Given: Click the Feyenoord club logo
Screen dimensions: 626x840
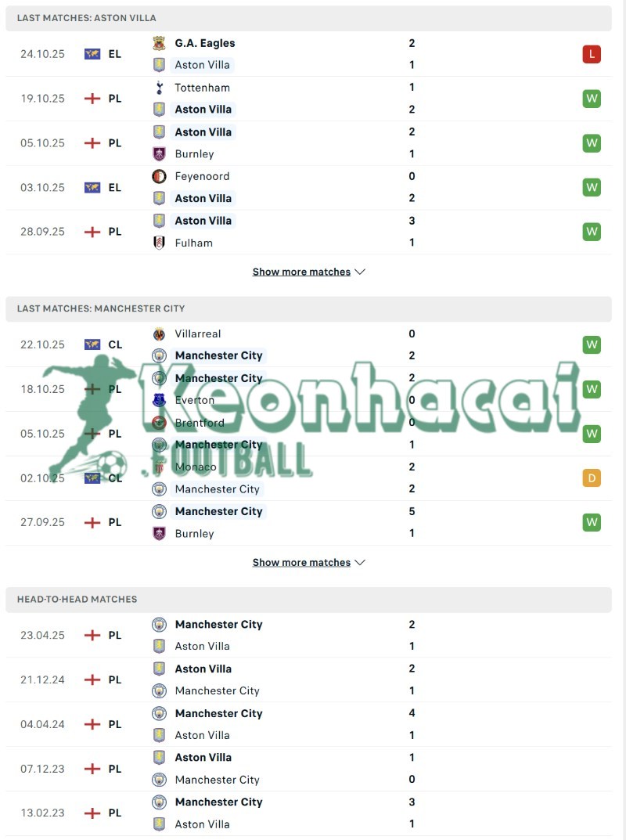Looking at the screenshot, I should pos(160,176).
